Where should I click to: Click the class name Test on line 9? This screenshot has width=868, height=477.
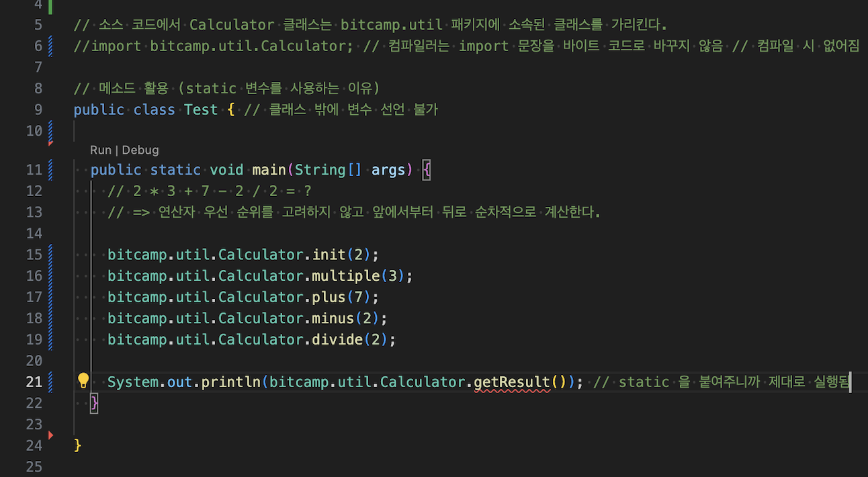pyautogui.click(x=201, y=110)
